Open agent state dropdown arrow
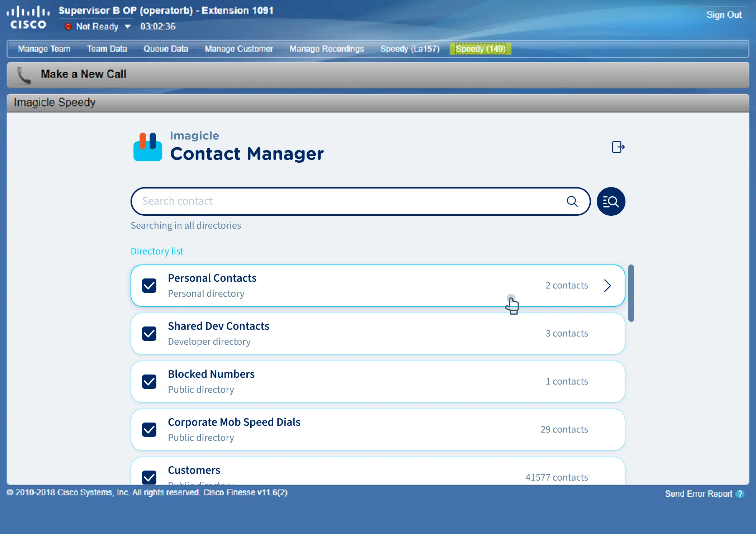Viewport: 756px width, 534px height. pos(127,27)
